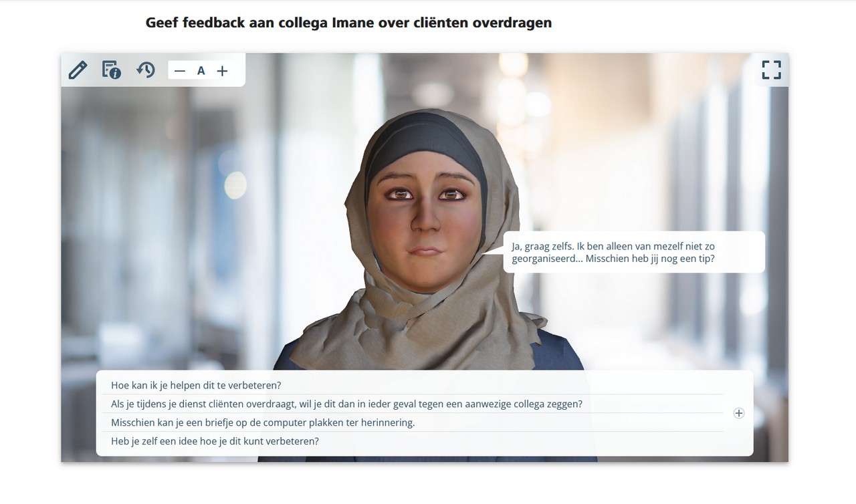Click the history rewind clock icon

coord(145,70)
